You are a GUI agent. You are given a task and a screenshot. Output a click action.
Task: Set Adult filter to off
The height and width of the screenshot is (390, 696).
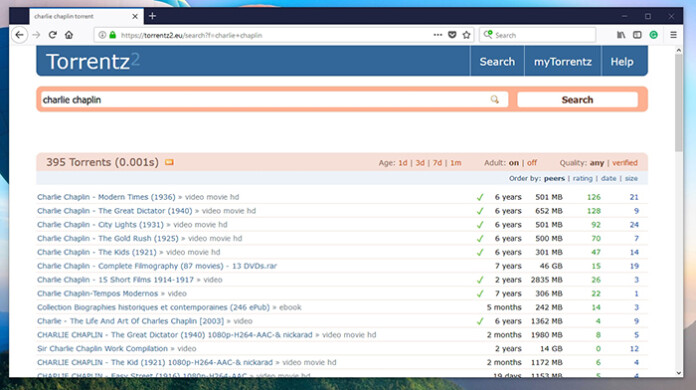coord(532,163)
